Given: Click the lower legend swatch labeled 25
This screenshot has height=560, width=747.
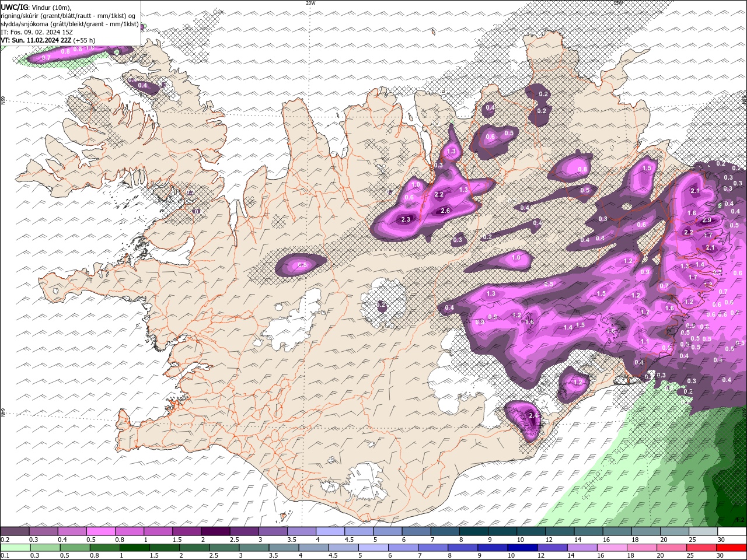Looking at the screenshot, I should tap(701, 548).
